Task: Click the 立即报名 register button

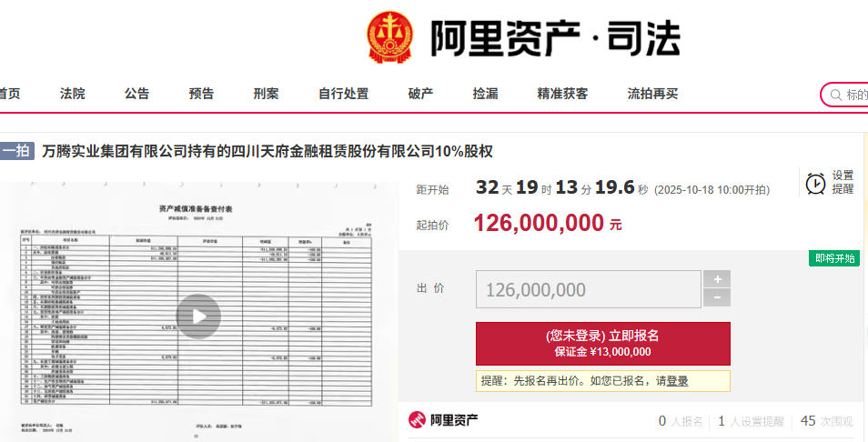Action: click(602, 343)
